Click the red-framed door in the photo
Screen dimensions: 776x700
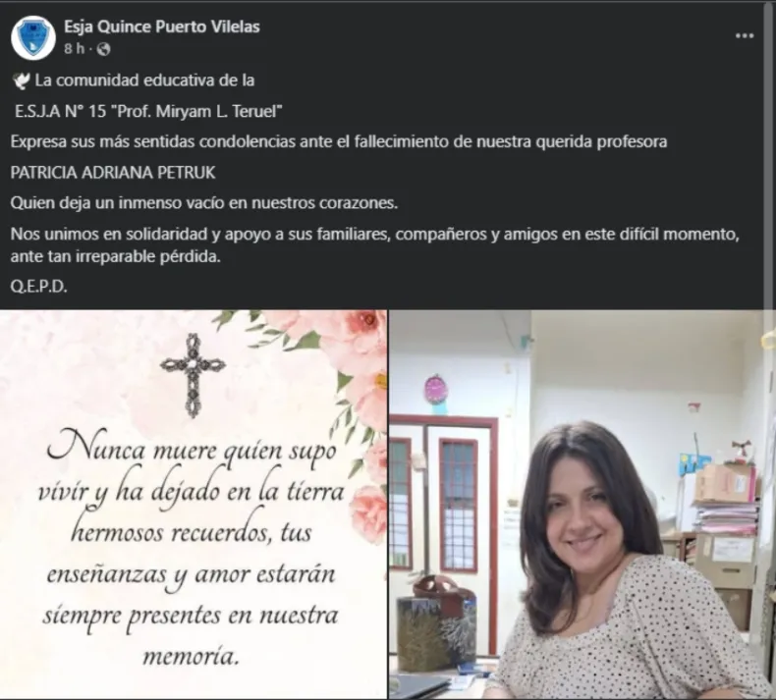click(444, 534)
